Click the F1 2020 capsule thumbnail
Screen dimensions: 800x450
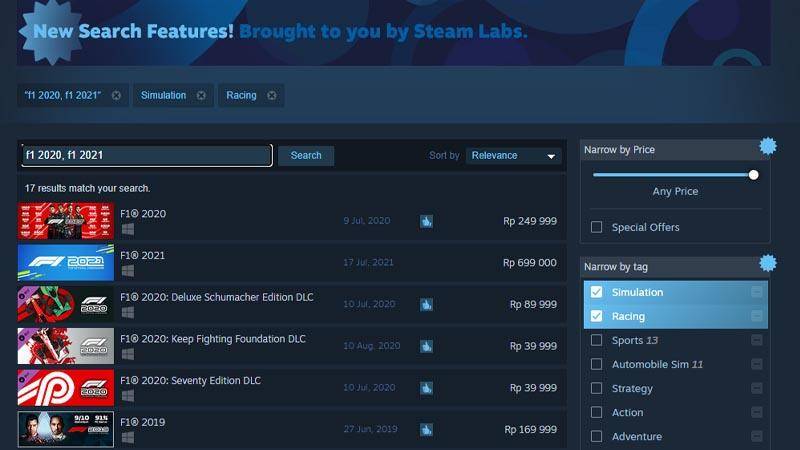(66, 221)
